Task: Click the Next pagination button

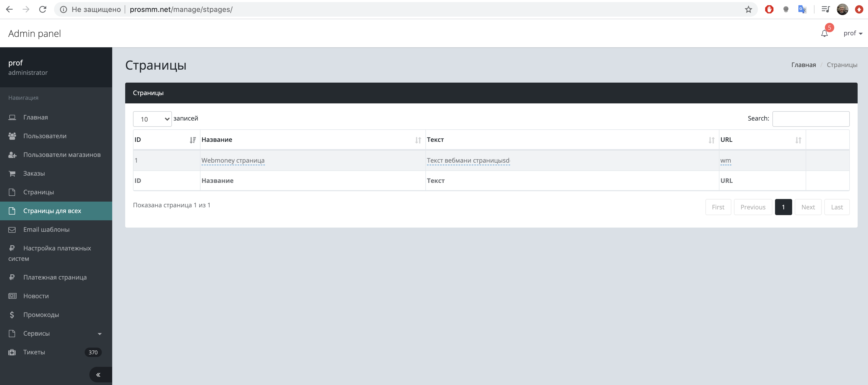Action: [808, 207]
